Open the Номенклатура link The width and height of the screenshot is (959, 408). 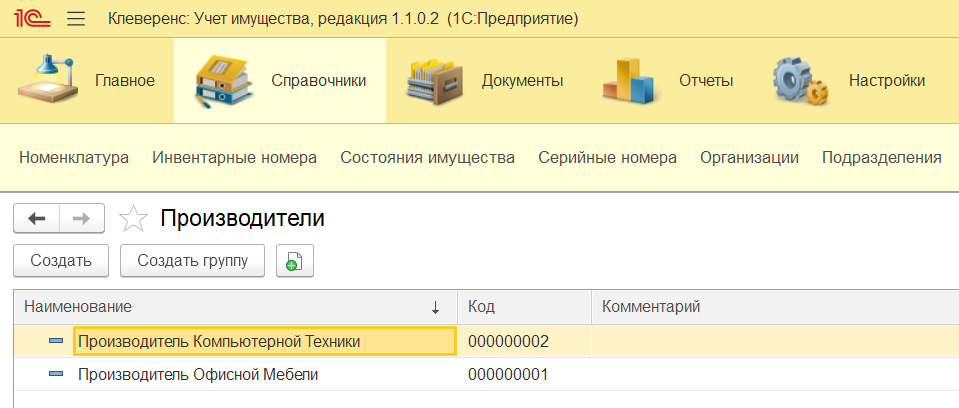point(74,158)
